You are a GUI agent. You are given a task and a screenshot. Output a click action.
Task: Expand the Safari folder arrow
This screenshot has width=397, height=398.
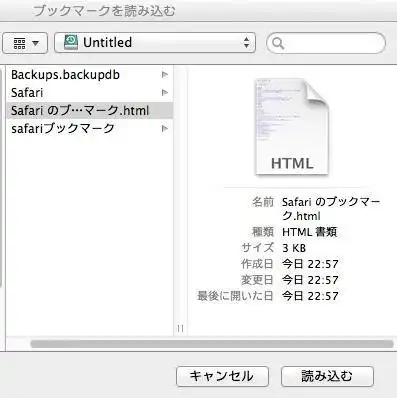tap(165, 92)
